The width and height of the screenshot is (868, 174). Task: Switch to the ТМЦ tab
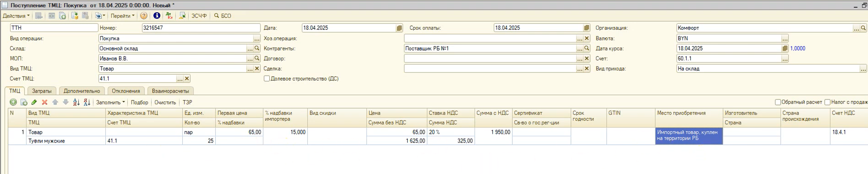[x=15, y=91]
